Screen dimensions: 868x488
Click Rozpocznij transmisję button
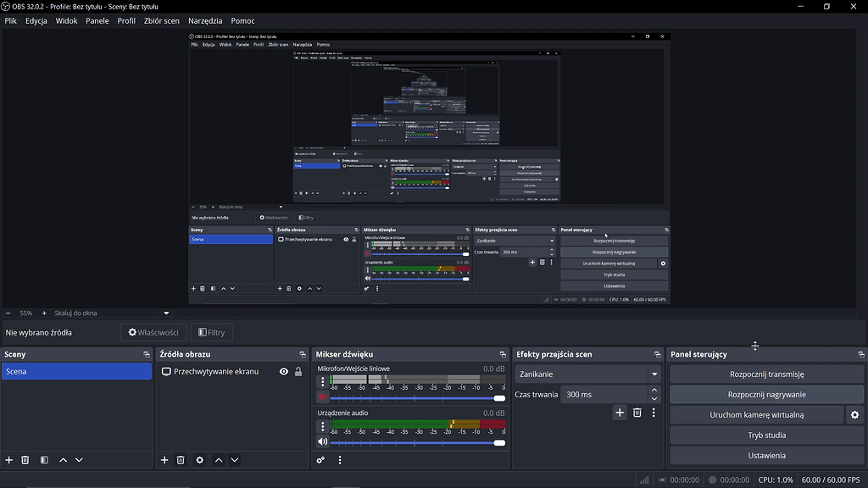pyautogui.click(x=766, y=374)
